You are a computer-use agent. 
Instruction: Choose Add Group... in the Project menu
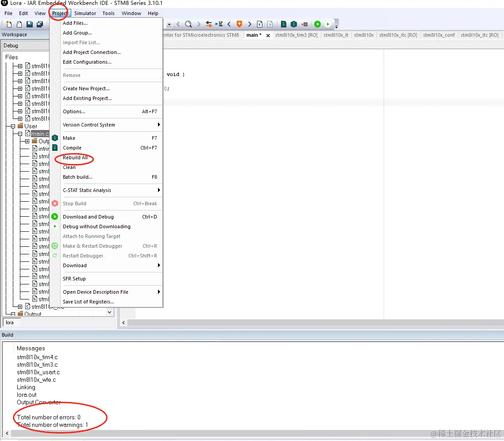pyautogui.click(x=112, y=33)
